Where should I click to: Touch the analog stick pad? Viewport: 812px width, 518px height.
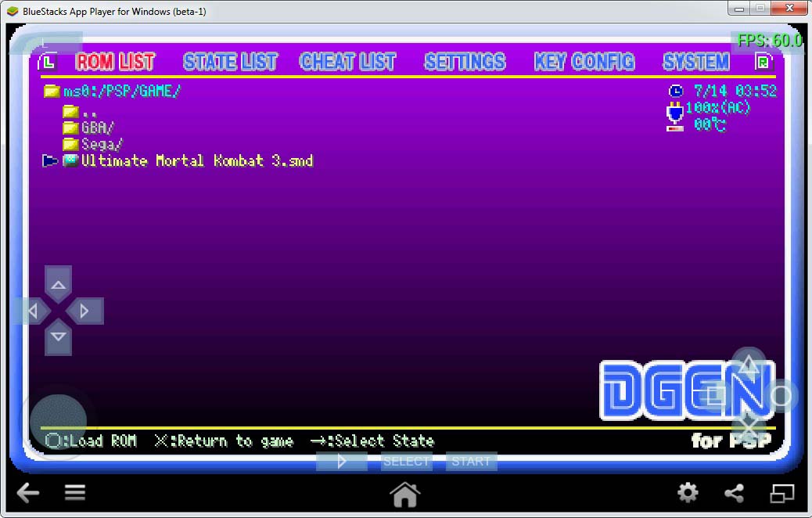pos(58,422)
